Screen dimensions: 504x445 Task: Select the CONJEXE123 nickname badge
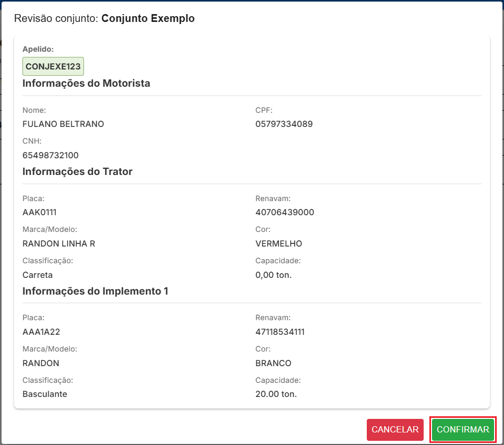coord(53,67)
